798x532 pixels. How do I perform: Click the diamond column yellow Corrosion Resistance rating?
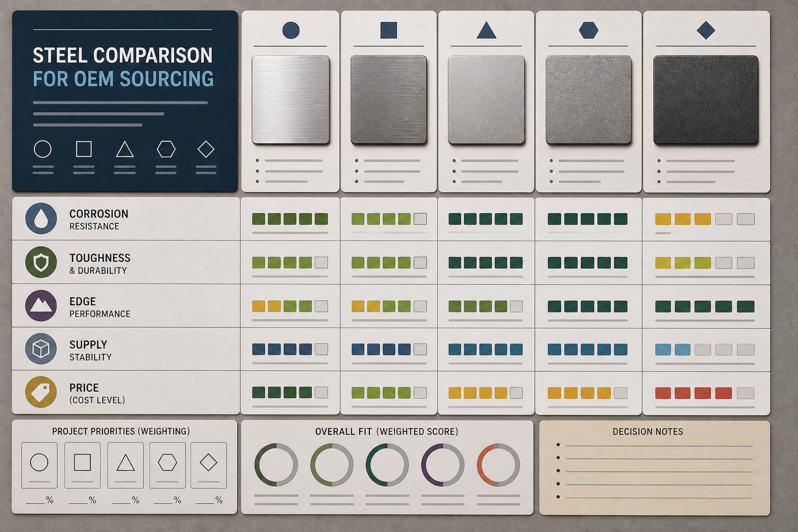click(x=705, y=219)
